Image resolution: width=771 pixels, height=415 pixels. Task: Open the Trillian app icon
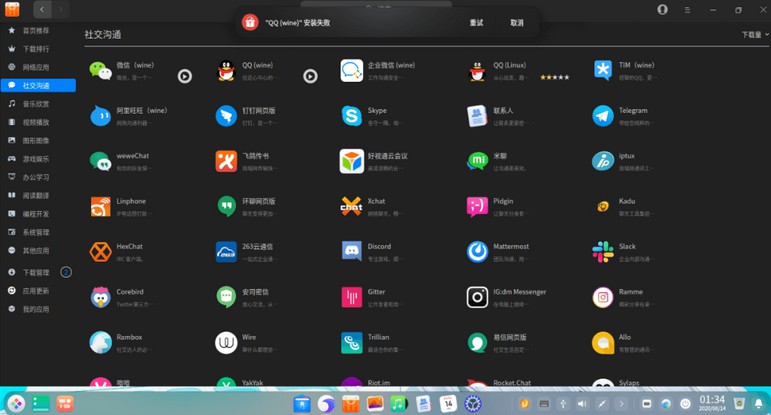tap(352, 343)
